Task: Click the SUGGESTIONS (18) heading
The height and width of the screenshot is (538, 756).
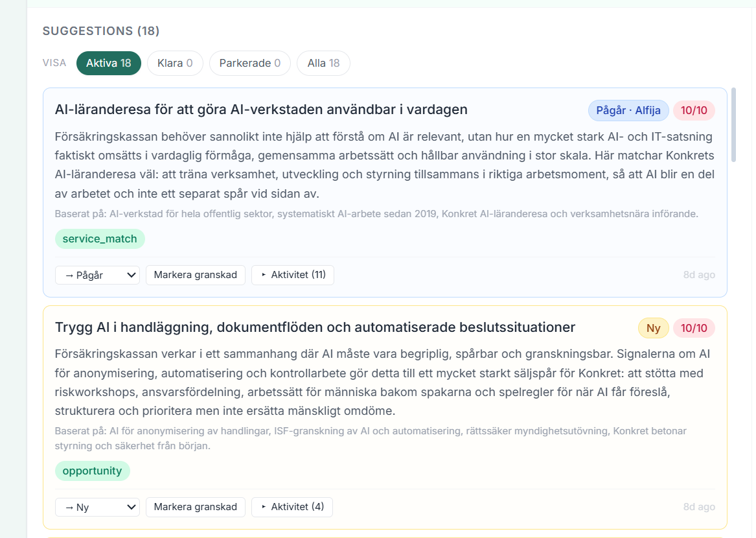Action: coord(101,31)
